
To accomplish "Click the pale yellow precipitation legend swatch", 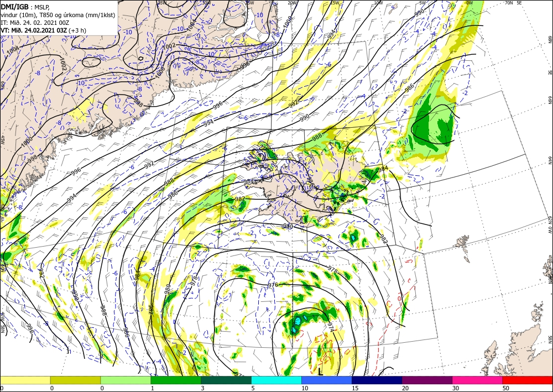I will click(25, 380).
